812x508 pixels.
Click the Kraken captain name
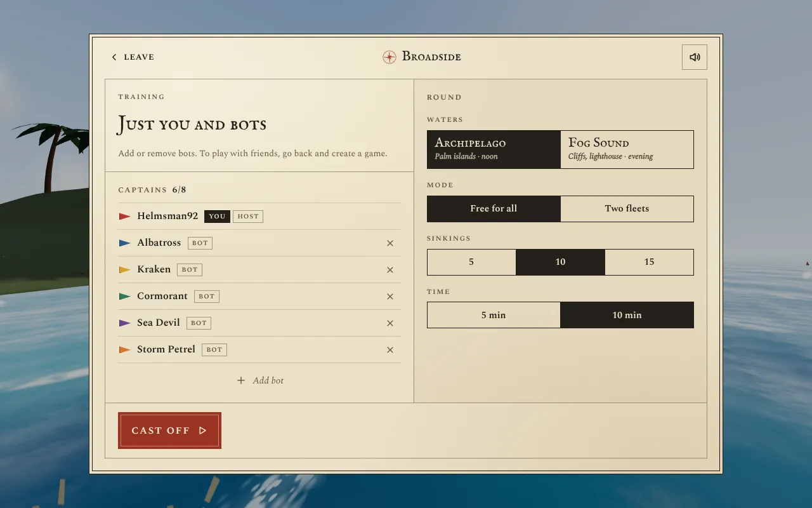pyautogui.click(x=154, y=269)
